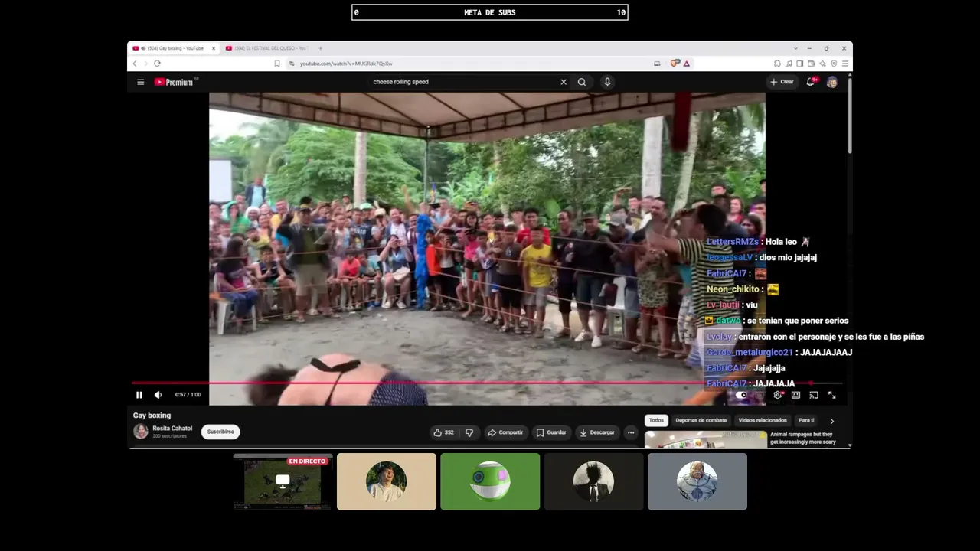
Task: Open the player settings gear
Action: tap(778, 395)
